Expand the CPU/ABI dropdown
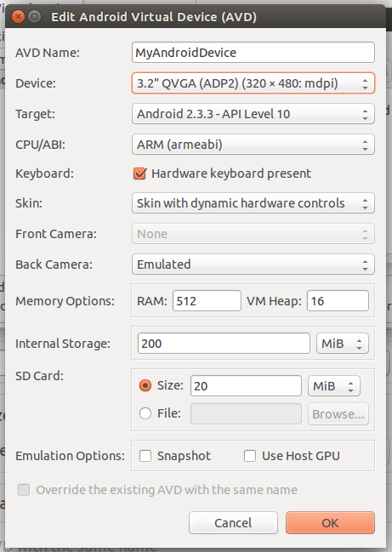Image resolution: width=392 pixels, height=552 pixels. 253,145
